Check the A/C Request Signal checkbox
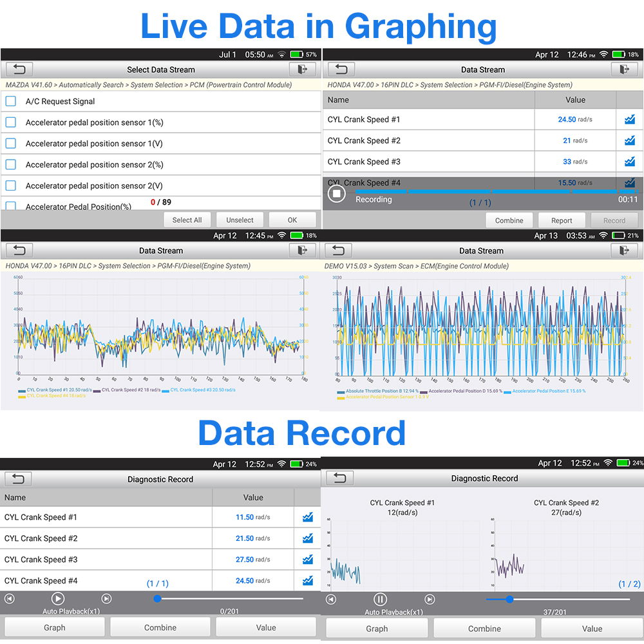Screen dimensions: 644x644 tap(11, 101)
